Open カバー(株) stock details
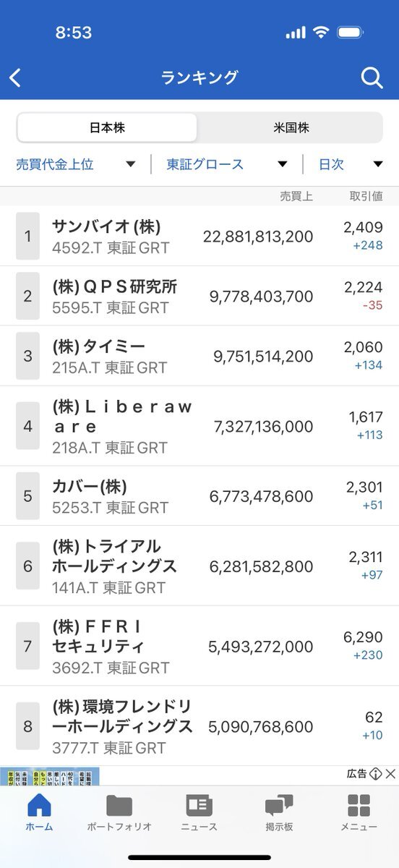The width and height of the screenshot is (399, 868). point(199,496)
